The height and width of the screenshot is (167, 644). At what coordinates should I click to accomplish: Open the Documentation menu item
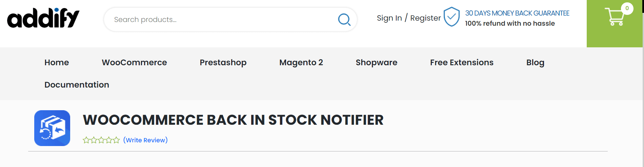click(x=77, y=85)
